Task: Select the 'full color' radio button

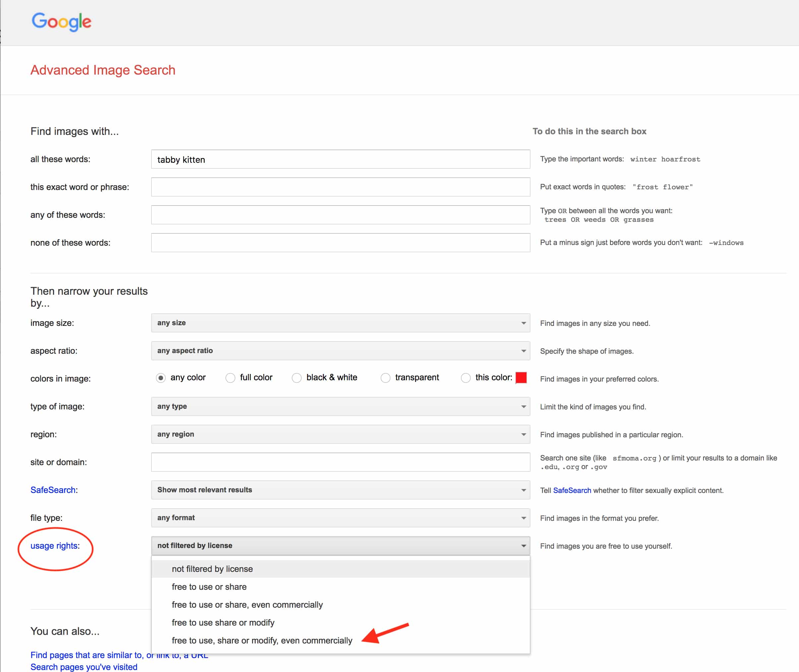Action: click(230, 378)
